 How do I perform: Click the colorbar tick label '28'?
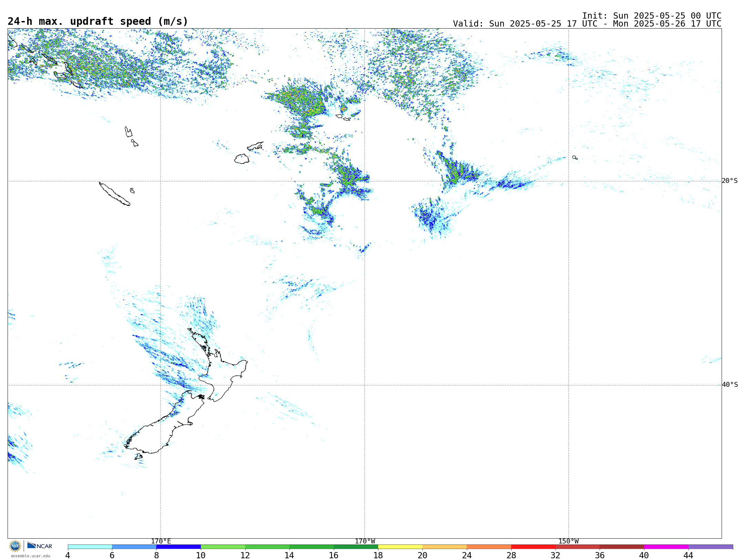(511, 556)
